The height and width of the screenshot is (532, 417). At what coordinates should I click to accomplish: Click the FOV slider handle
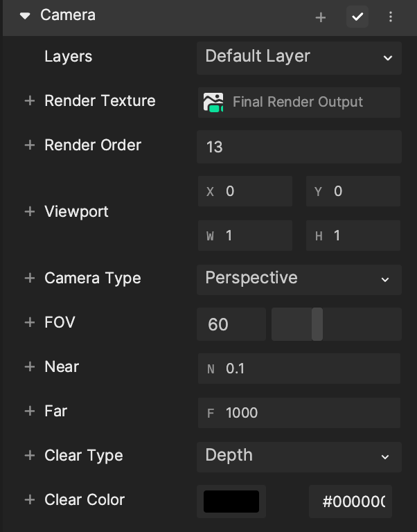click(317, 324)
